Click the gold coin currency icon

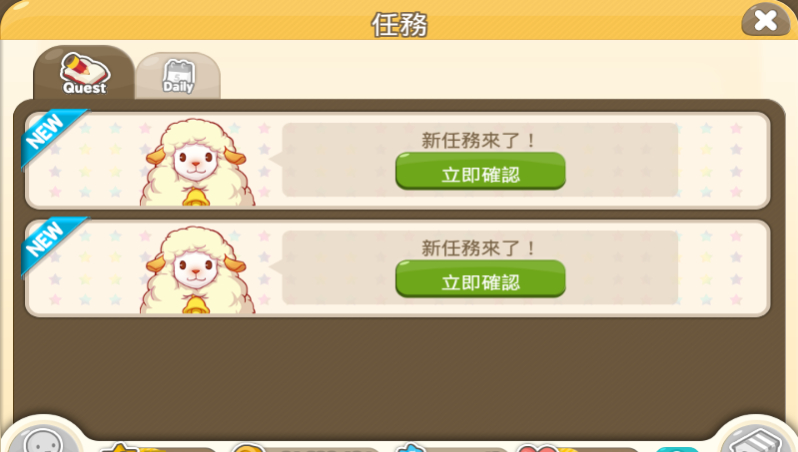click(x=248, y=448)
